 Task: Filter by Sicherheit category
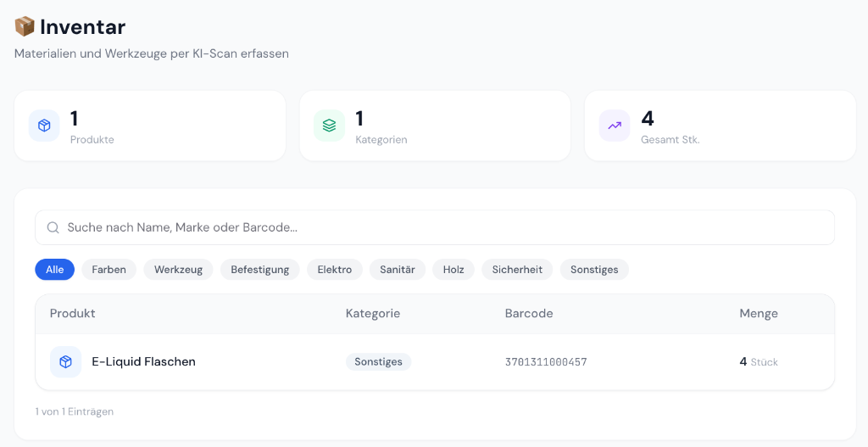[517, 270]
